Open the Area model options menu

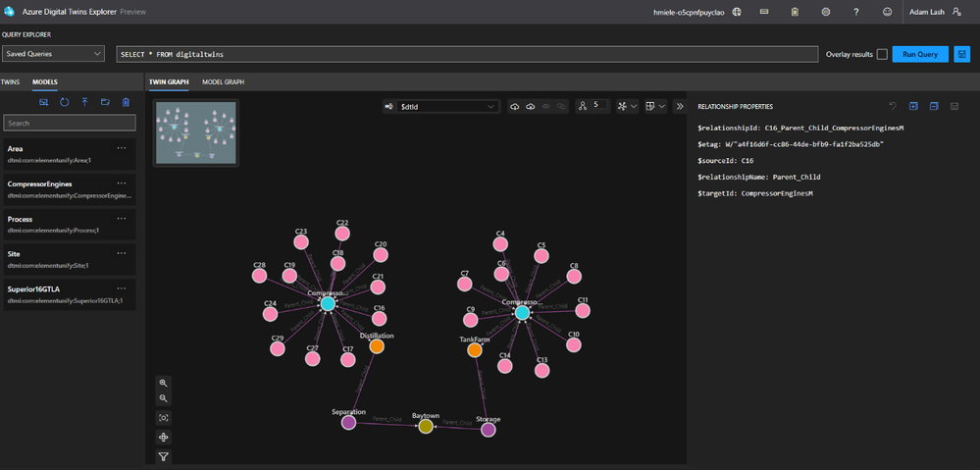pos(122,148)
